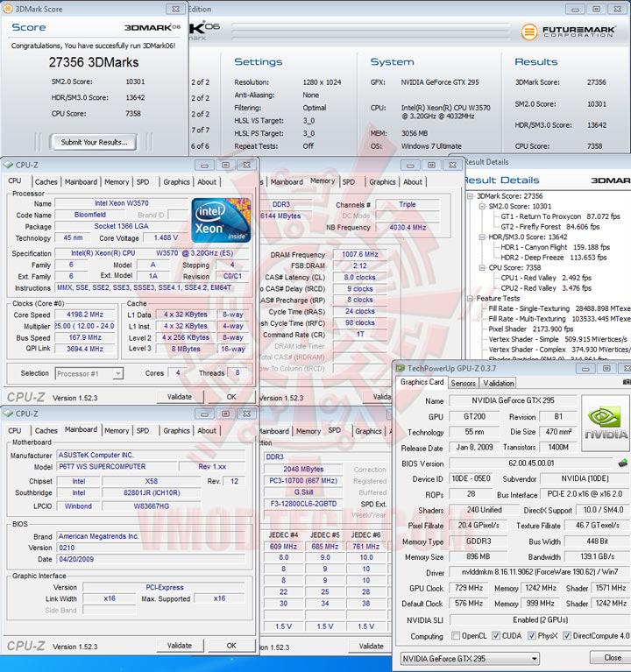
Task: Click Submit Your Results button
Action: [x=94, y=142]
